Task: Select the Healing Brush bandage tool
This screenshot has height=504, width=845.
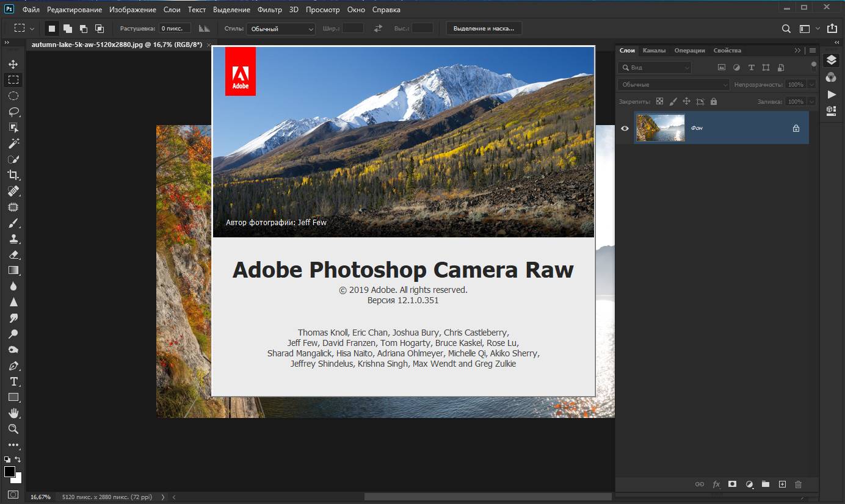Action: point(13,191)
